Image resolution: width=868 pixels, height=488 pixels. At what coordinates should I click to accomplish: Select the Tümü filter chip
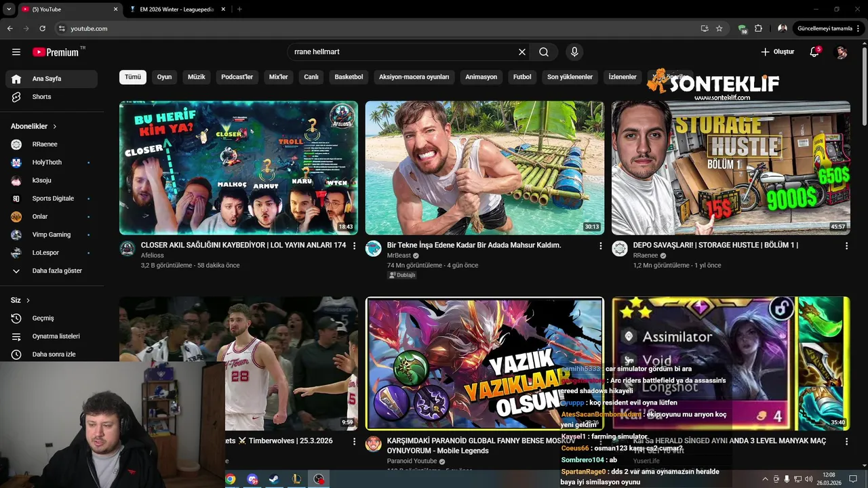pyautogui.click(x=133, y=77)
